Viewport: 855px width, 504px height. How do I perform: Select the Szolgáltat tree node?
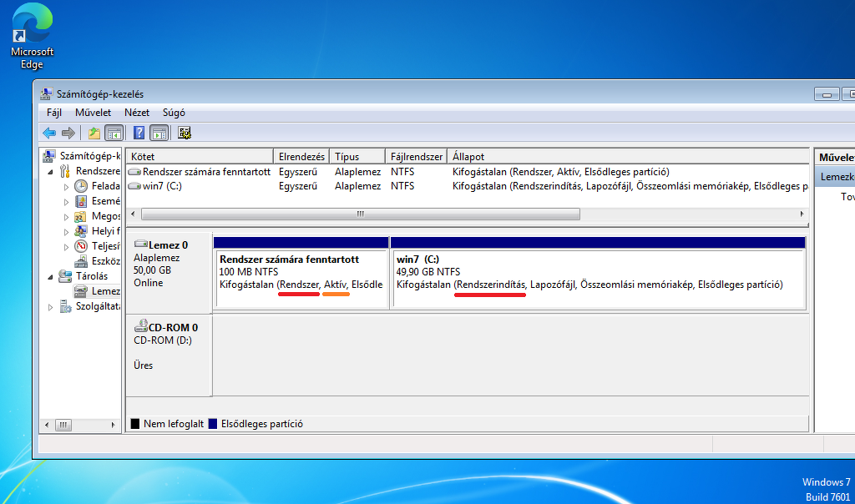point(98,306)
